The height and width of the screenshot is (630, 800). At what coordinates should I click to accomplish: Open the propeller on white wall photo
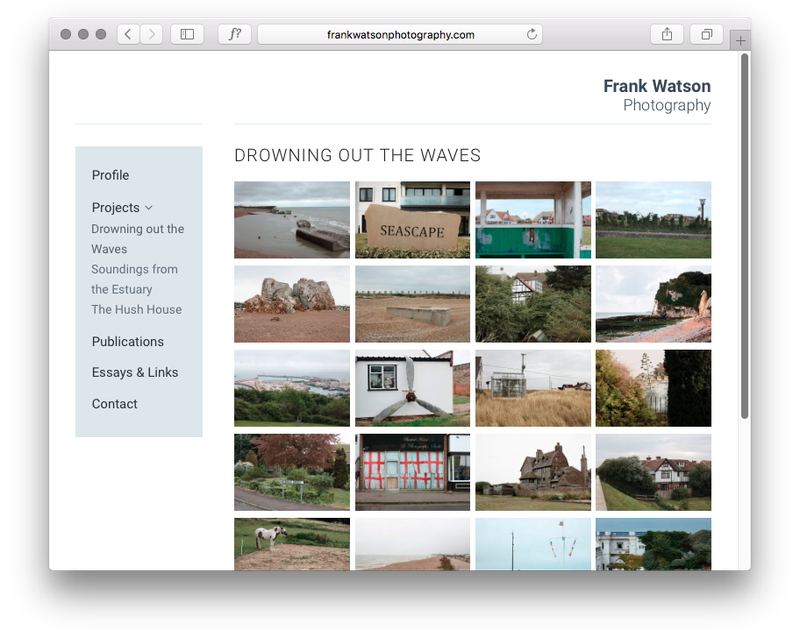click(x=412, y=388)
